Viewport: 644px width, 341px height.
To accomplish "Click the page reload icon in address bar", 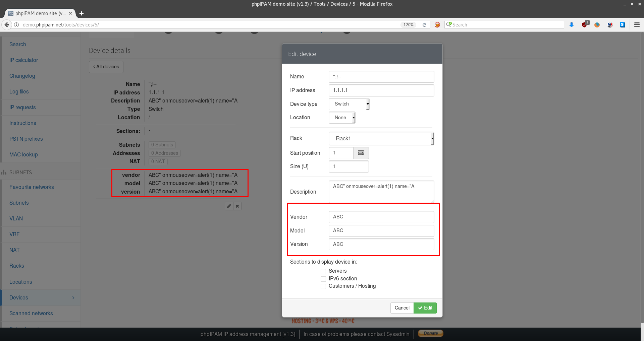I will click(425, 24).
